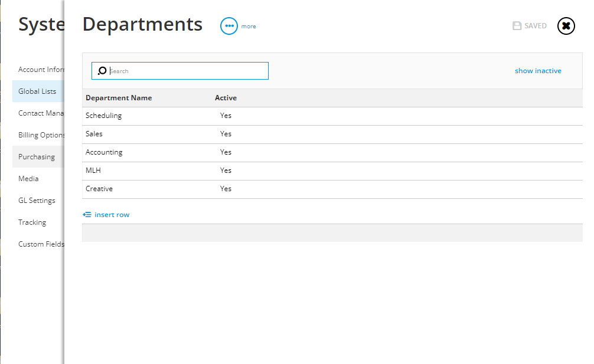This screenshot has width=594, height=364.
Task: Open the Media settings page
Action: [28, 178]
